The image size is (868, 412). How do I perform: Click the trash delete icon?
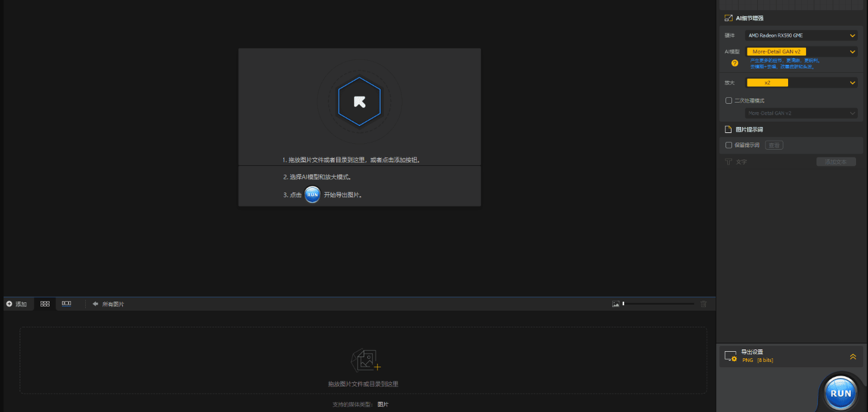click(703, 304)
